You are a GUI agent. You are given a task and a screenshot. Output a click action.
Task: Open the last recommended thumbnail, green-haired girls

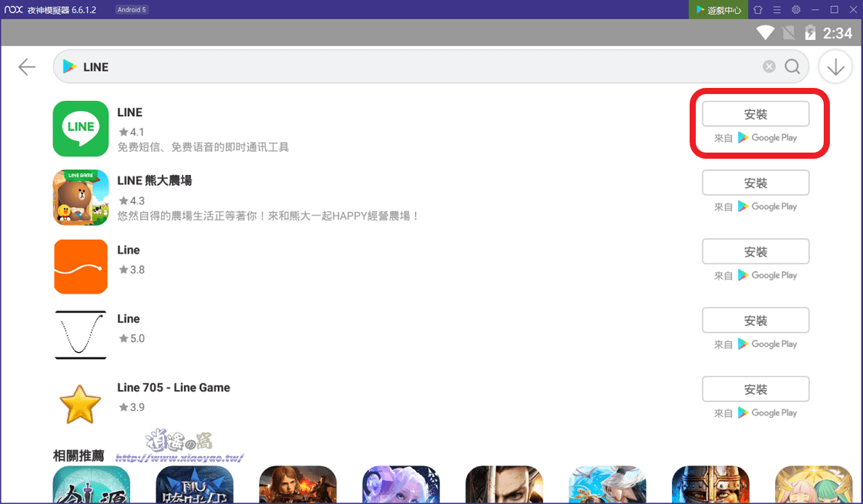pyautogui.click(x=814, y=485)
